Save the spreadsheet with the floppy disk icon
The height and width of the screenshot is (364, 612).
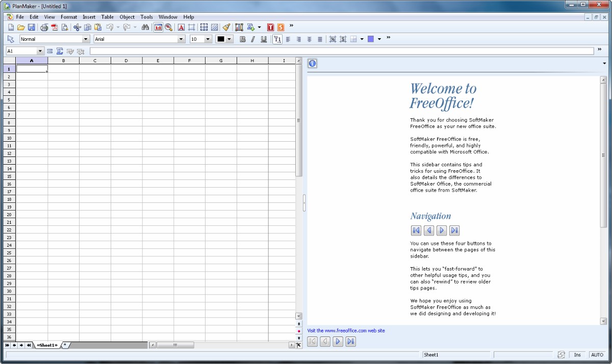click(31, 27)
